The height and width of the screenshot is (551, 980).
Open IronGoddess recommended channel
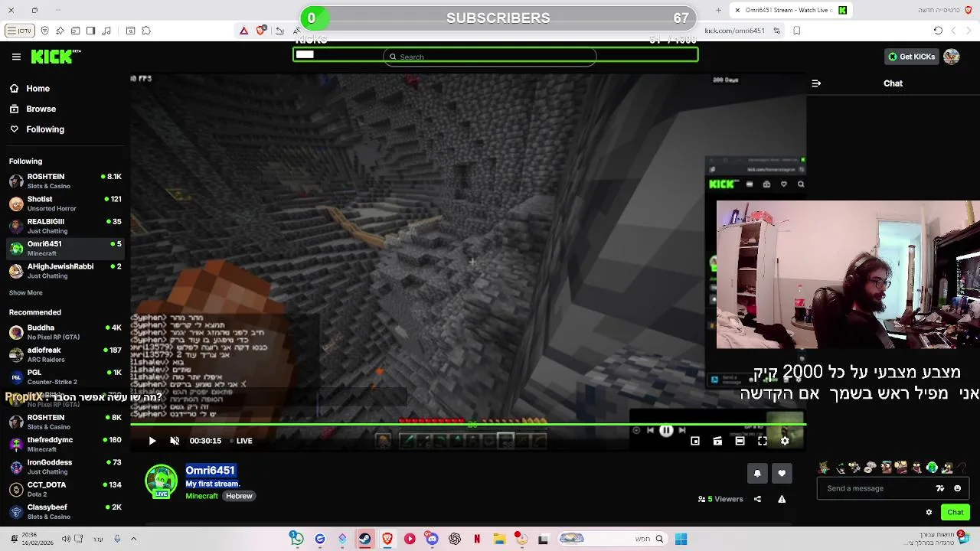pos(65,467)
